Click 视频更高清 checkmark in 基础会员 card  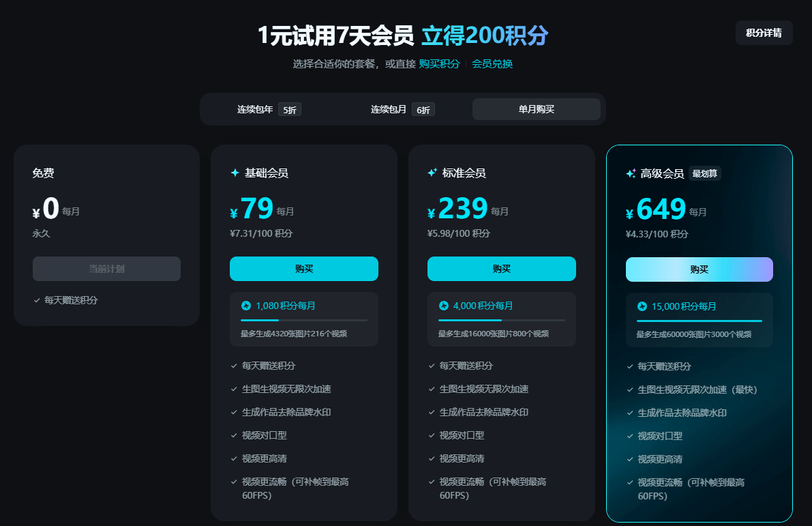(x=234, y=458)
